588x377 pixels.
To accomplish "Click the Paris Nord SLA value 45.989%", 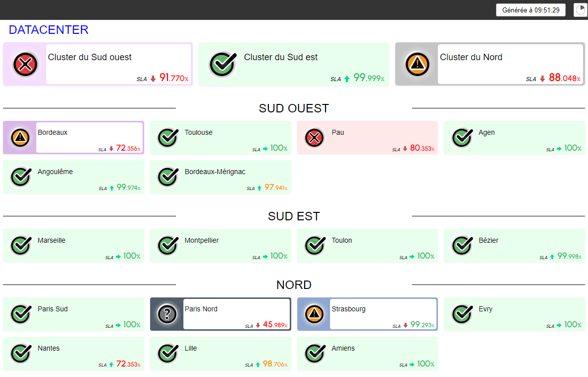I will (x=274, y=325).
